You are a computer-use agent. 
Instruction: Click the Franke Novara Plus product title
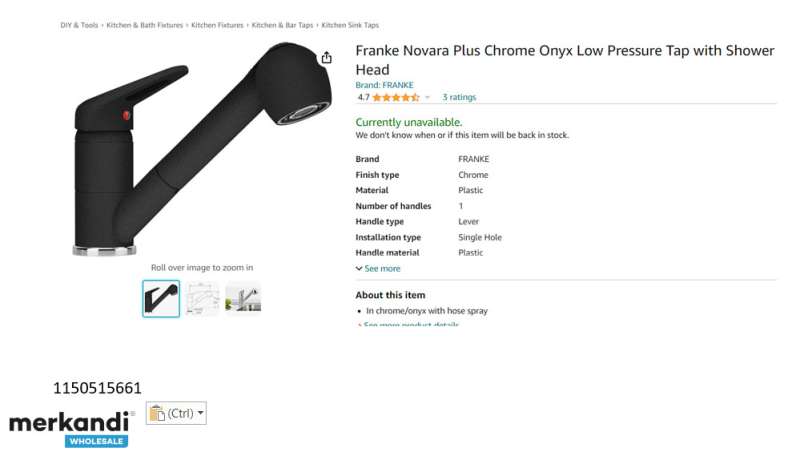[x=565, y=60]
